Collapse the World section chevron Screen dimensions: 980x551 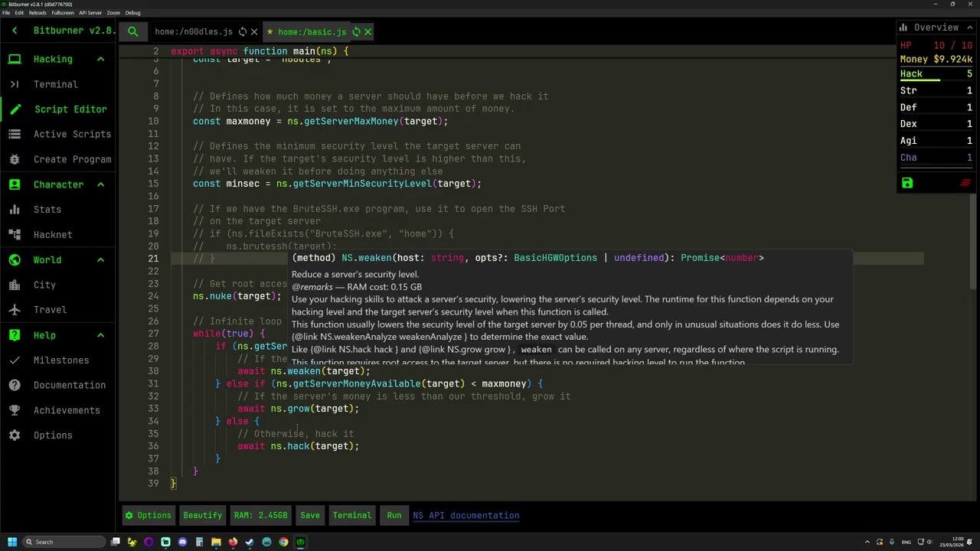pyautogui.click(x=100, y=260)
